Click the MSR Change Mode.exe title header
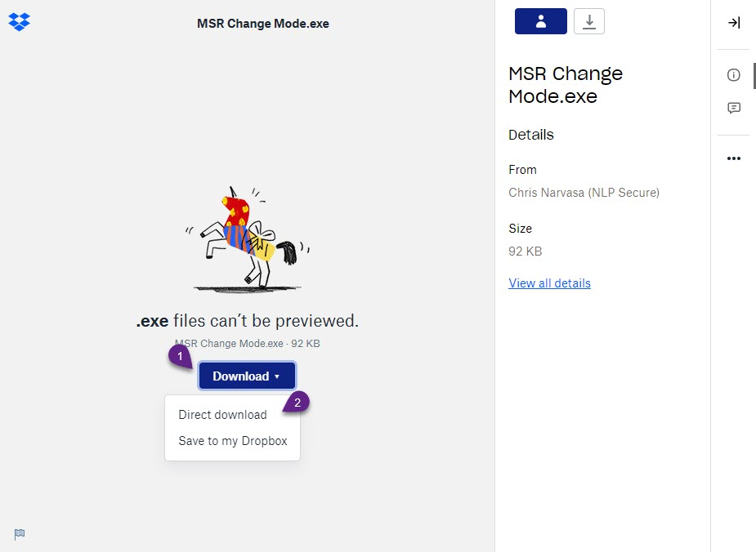Image resolution: width=756 pixels, height=552 pixels. point(263,24)
